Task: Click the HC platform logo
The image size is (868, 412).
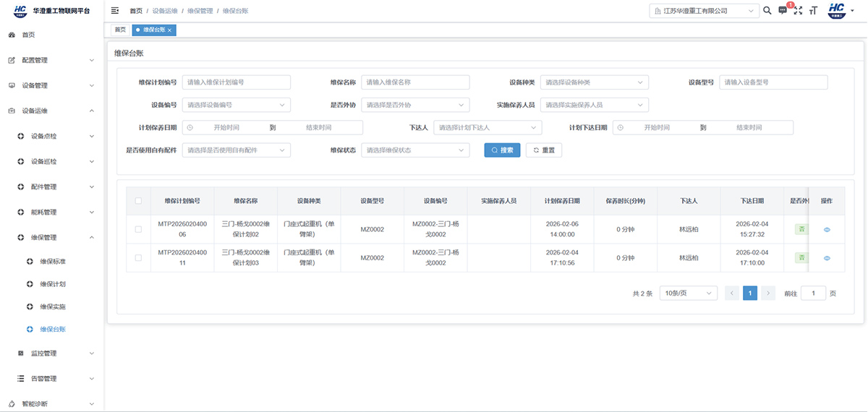Action: 20,10
